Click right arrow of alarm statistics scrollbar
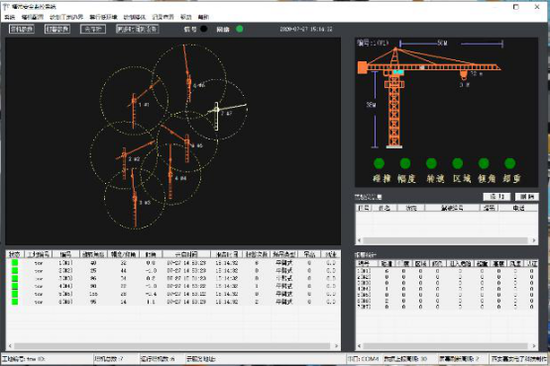Image resolution: width=550 pixels, height=366 pixels. 534,346
